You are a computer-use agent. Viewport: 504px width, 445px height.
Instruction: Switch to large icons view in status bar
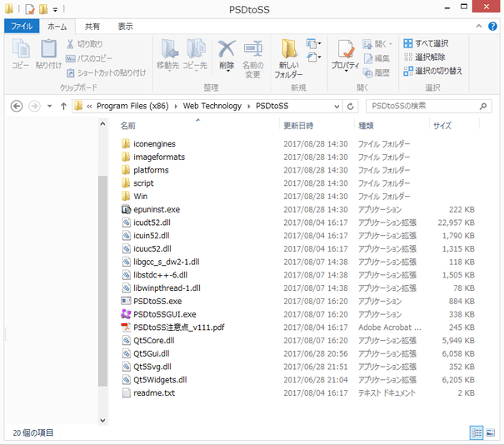[x=491, y=432]
